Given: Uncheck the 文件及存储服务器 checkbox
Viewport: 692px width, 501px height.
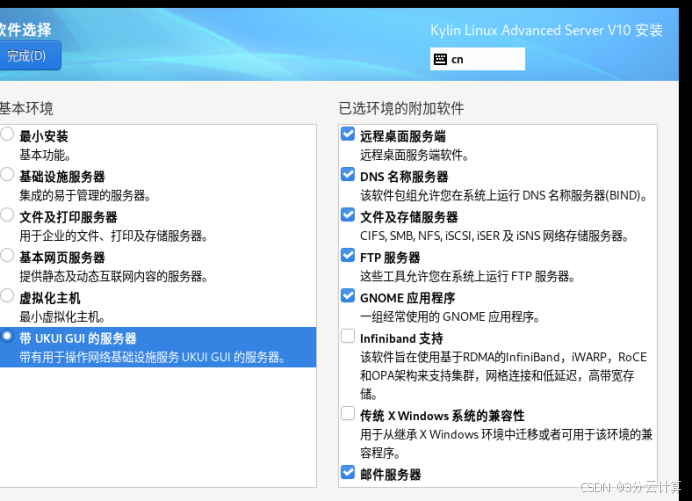Looking at the screenshot, I should tap(348, 215).
